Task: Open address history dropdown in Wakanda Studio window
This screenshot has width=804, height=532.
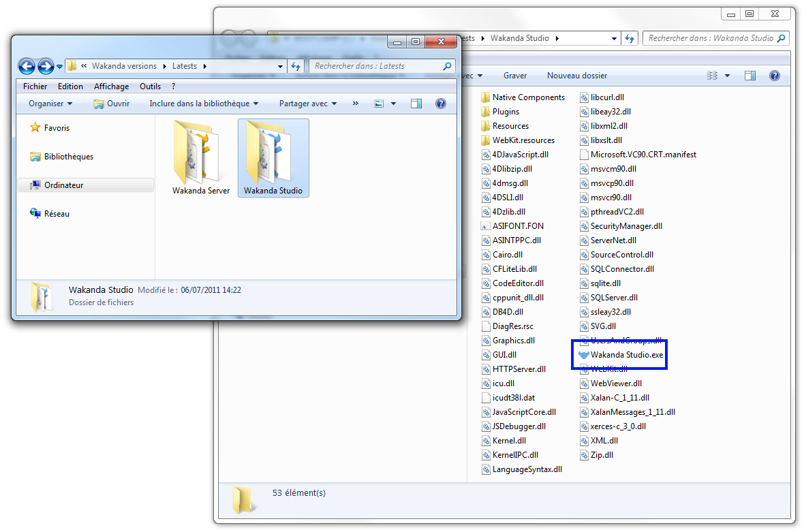Action: pyautogui.click(x=614, y=38)
